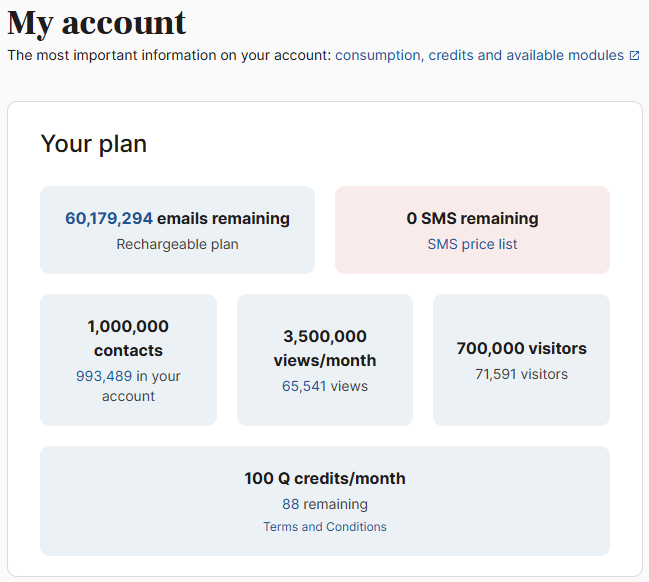Image resolution: width=649 pixels, height=582 pixels.
Task: Open the SMS price list link
Action: 472,244
